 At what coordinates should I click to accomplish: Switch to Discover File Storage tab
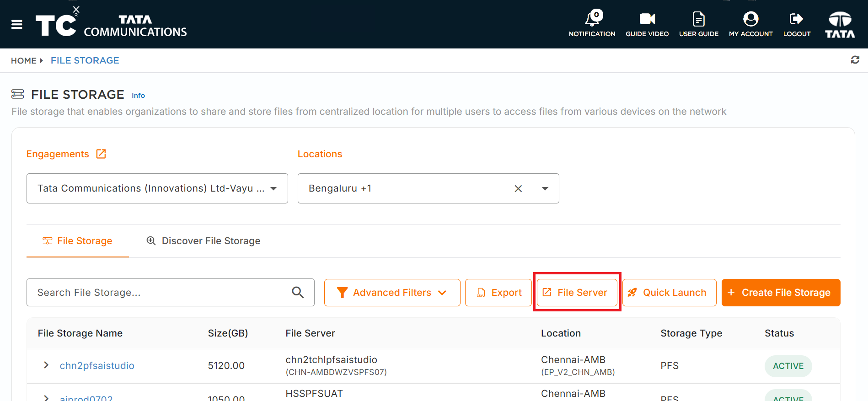[204, 241]
